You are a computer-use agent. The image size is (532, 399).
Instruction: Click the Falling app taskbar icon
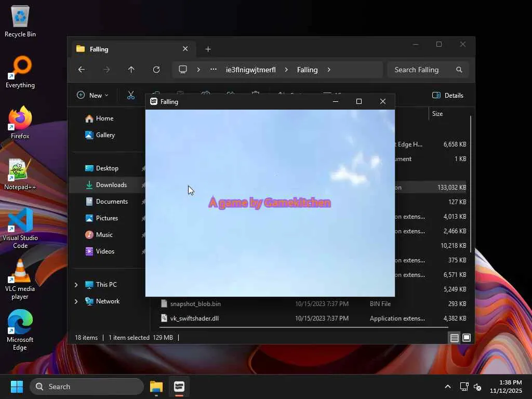pyautogui.click(x=179, y=387)
